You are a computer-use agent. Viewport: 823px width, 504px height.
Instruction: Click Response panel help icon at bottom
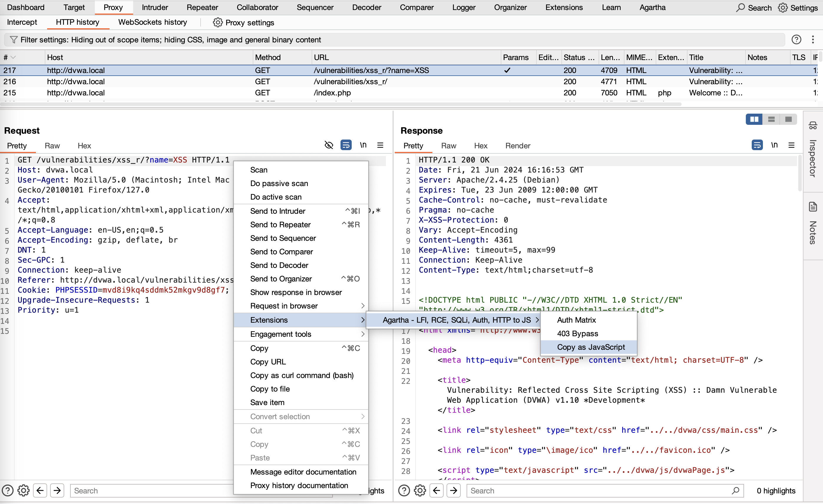click(404, 490)
